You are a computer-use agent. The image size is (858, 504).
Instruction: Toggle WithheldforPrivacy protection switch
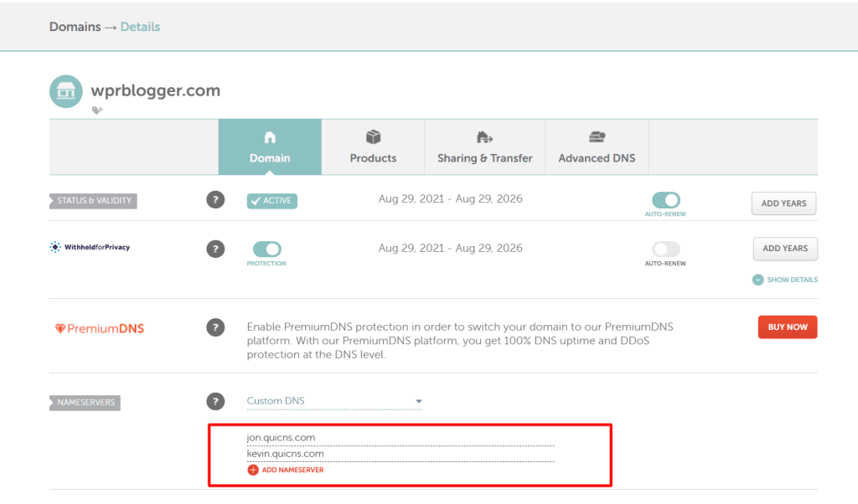tap(266, 249)
